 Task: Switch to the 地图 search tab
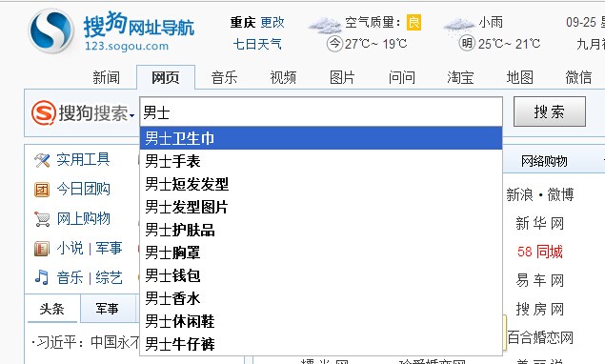pos(520,77)
